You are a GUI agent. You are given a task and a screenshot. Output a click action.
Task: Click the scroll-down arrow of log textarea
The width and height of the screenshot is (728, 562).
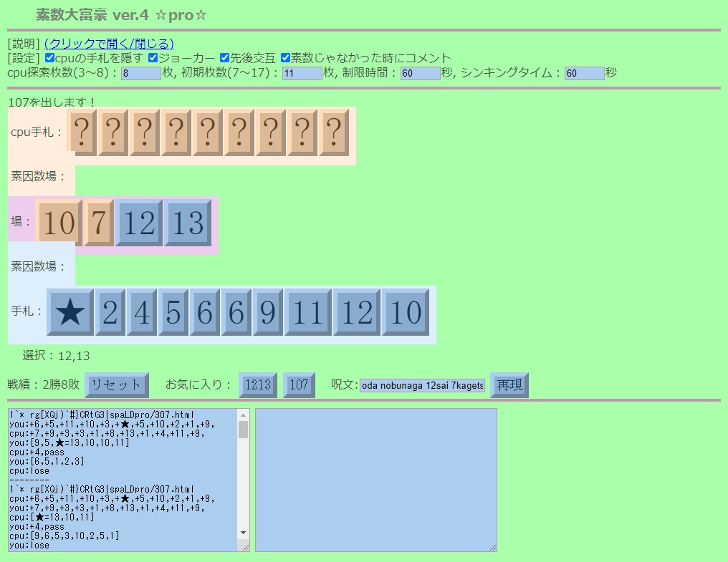tap(244, 533)
